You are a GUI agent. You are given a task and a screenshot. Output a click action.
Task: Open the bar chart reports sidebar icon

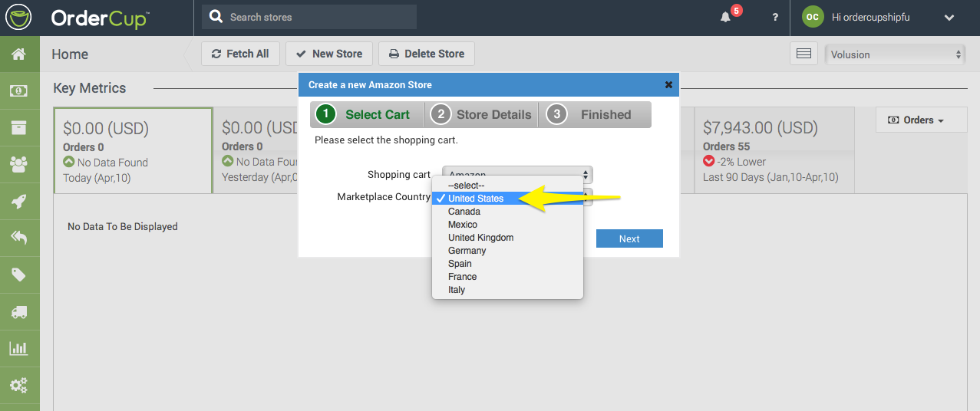19,349
